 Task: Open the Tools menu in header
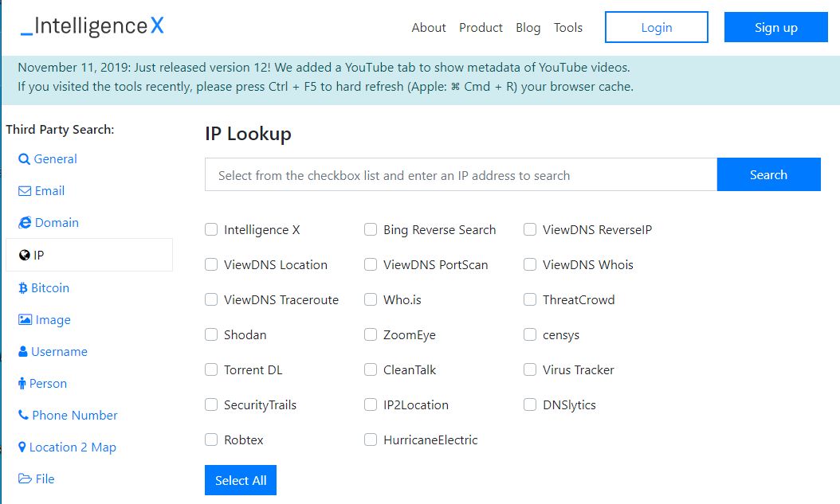pyautogui.click(x=568, y=28)
